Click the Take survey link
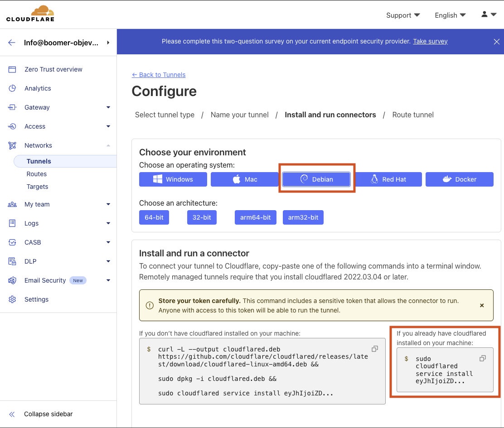The image size is (504, 428). [430, 41]
